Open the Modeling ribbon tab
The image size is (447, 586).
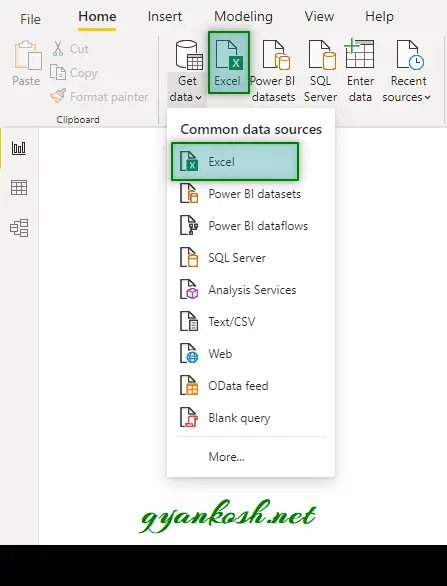tap(243, 17)
